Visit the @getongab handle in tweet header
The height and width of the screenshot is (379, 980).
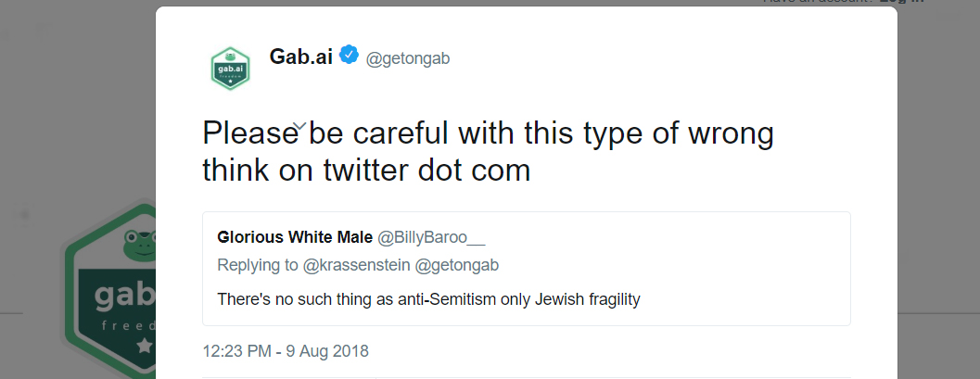pos(408,58)
